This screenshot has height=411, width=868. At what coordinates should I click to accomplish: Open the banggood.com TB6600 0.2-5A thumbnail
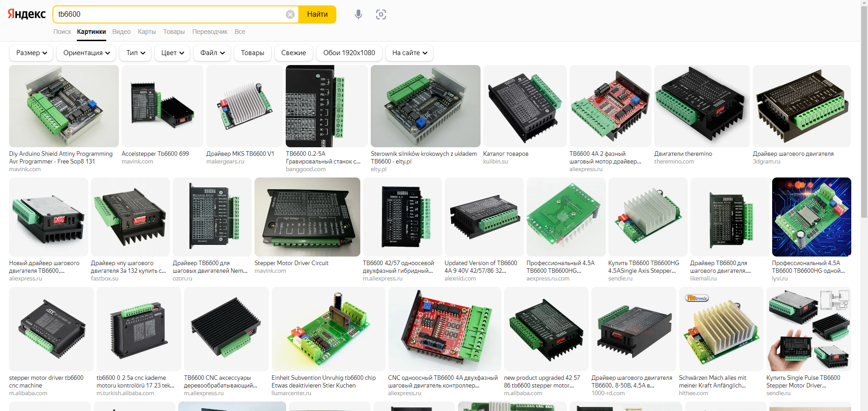(x=327, y=106)
